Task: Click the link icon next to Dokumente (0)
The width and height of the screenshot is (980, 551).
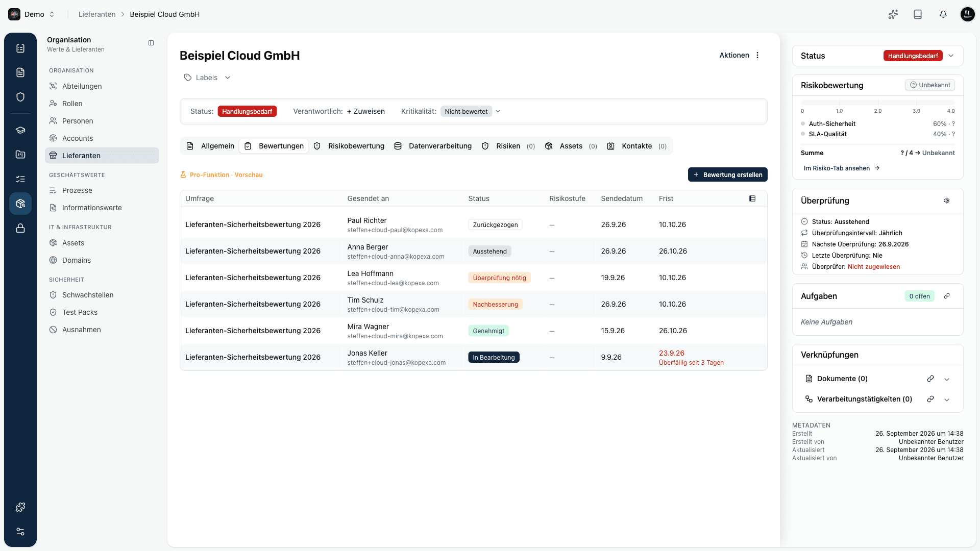Action: pyautogui.click(x=930, y=379)
